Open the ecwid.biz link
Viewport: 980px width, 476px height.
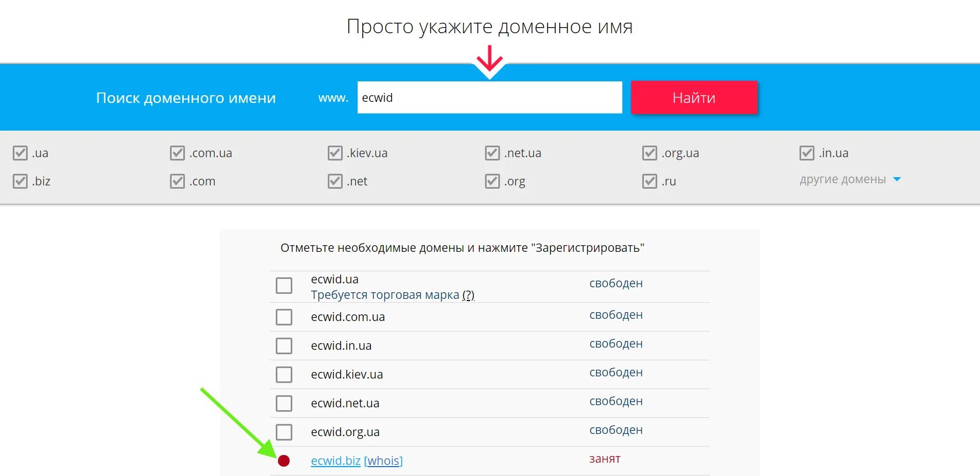tap(336, 461)
